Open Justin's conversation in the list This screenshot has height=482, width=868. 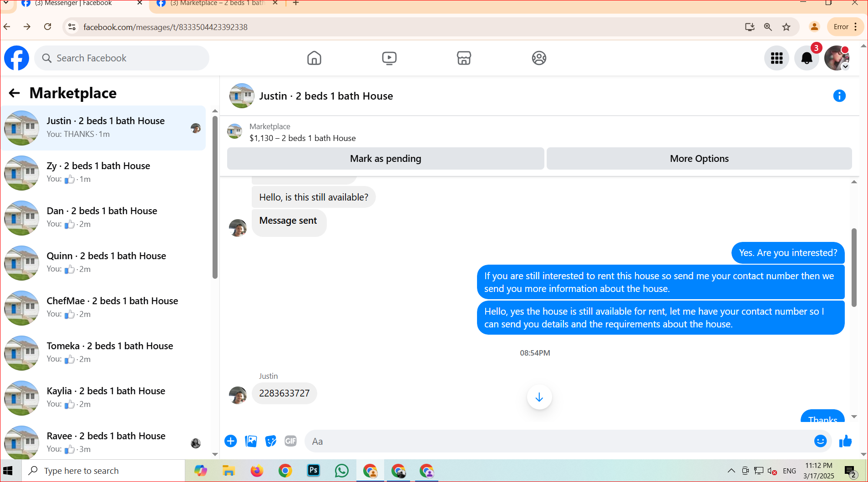pyautogui.click(x=103, y=128)
